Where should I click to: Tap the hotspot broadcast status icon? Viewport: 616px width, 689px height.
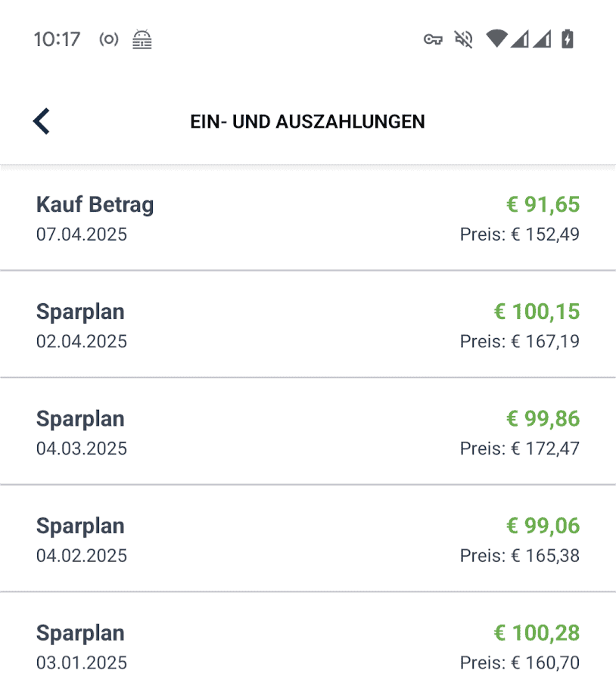[x=109, y=39]
